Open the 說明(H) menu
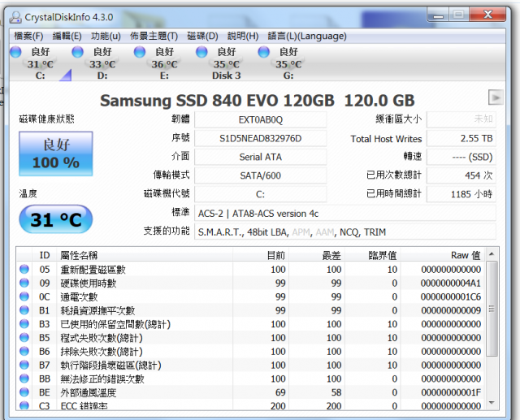This screenshot has width=520, height=420. 243,36
